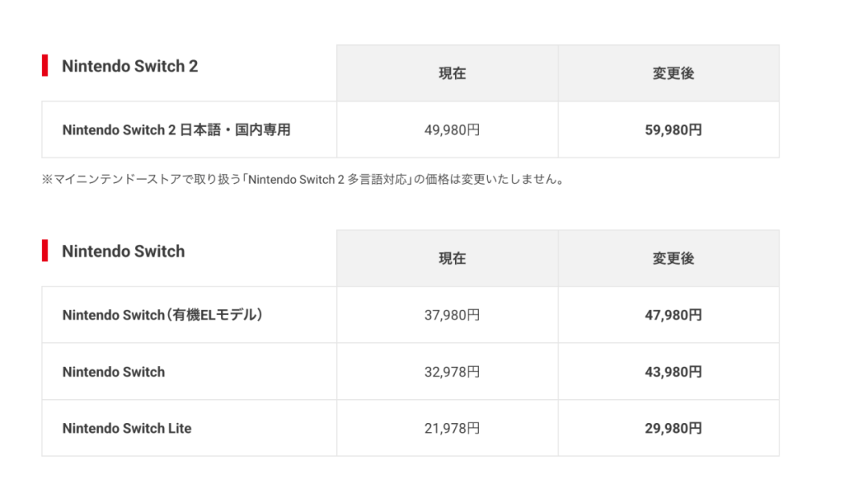Click the Nintendo Switch 2 section heading
The image size is (868, 489).
pyautogui.click(x=129, y=67)
